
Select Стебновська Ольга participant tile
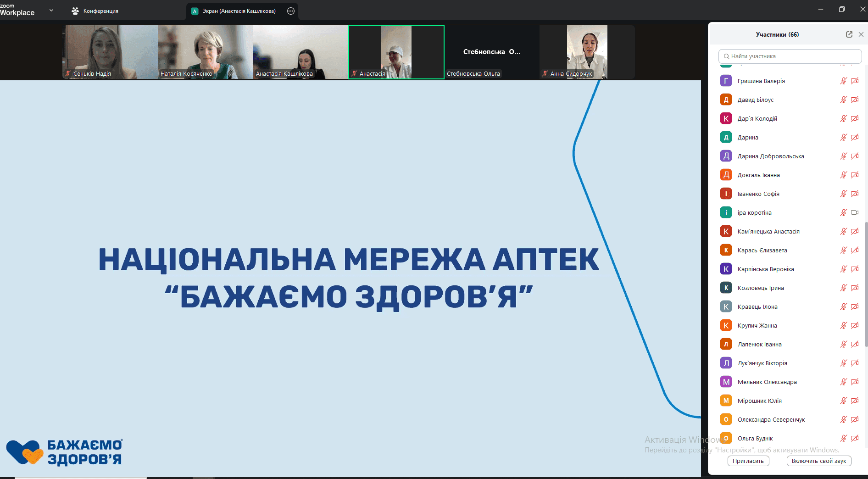(492, 52)
